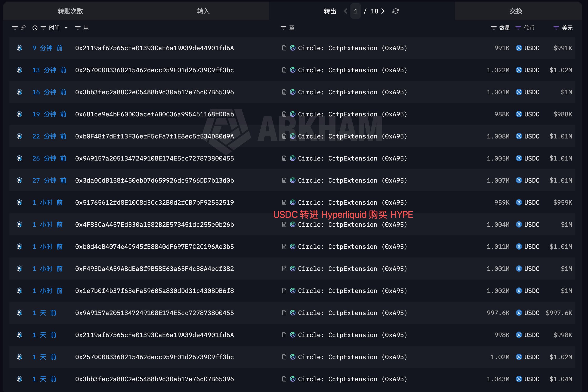Open filter for 从 column

[x=78, y=28]
